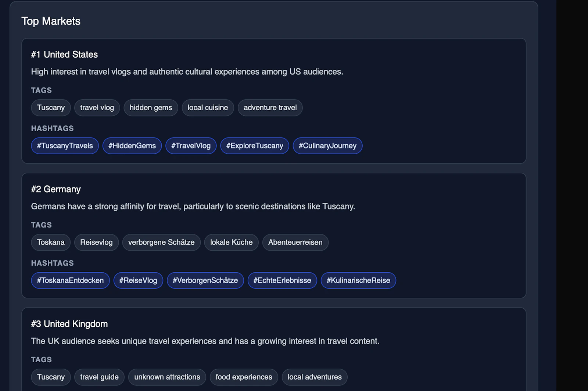
Task: Click the 'unknown attractions' tag
Action: tap(167, 377)
